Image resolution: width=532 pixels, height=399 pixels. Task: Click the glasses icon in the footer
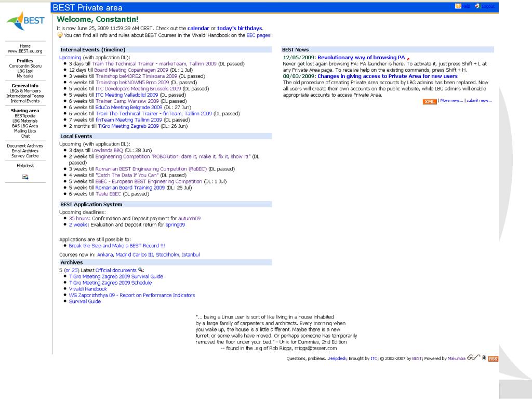tap(473, 357)
